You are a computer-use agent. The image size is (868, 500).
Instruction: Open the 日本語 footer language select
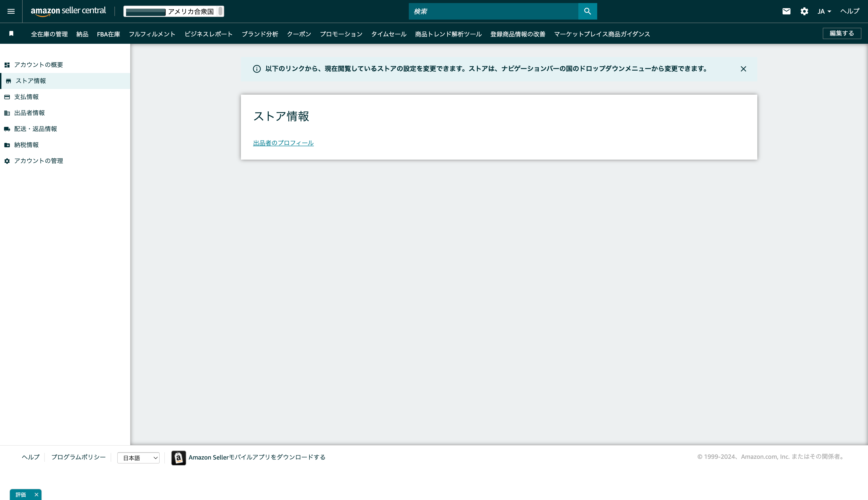(138, 458)
